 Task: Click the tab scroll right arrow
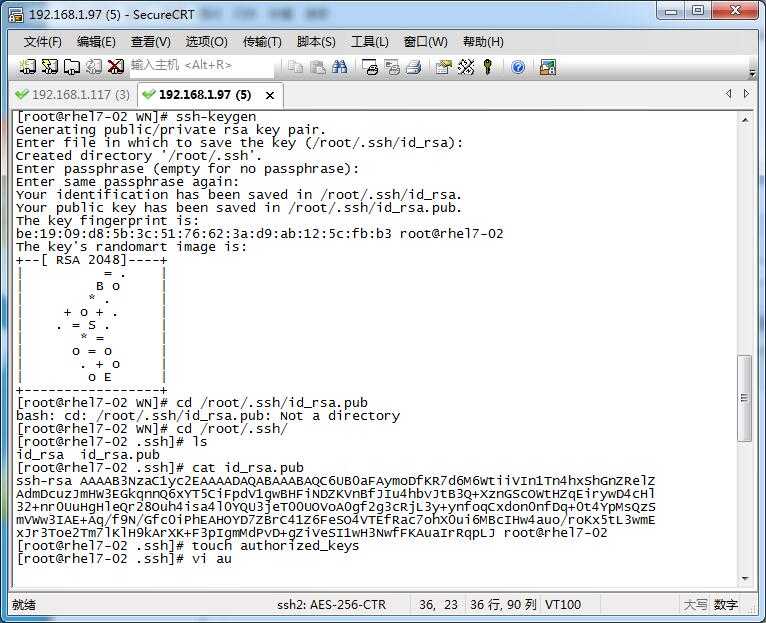click(x=746, y=93)
